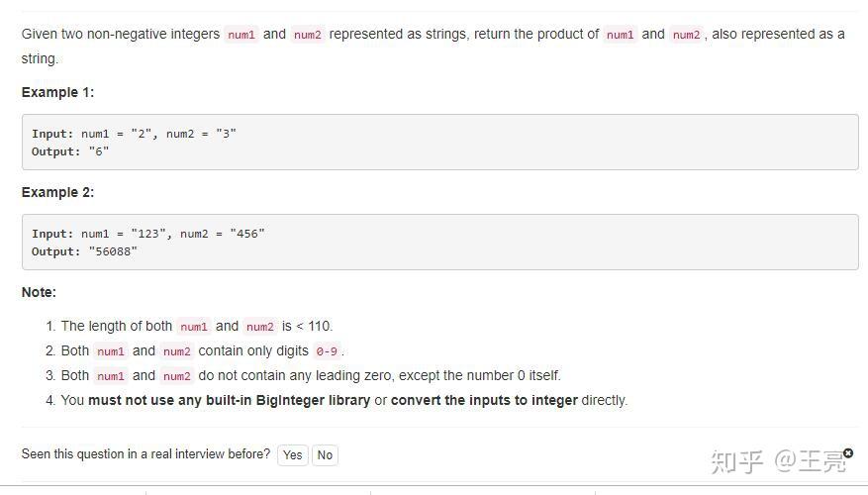
Task: Click the bold "convert the inputs to integer" text
Action: [484, 400]
